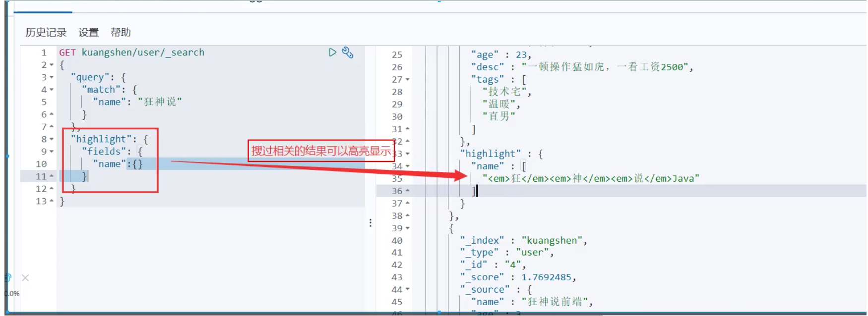Click the vertical dots pane divider handle
This screenshot has height=316, width=868.
coord(370,222)
